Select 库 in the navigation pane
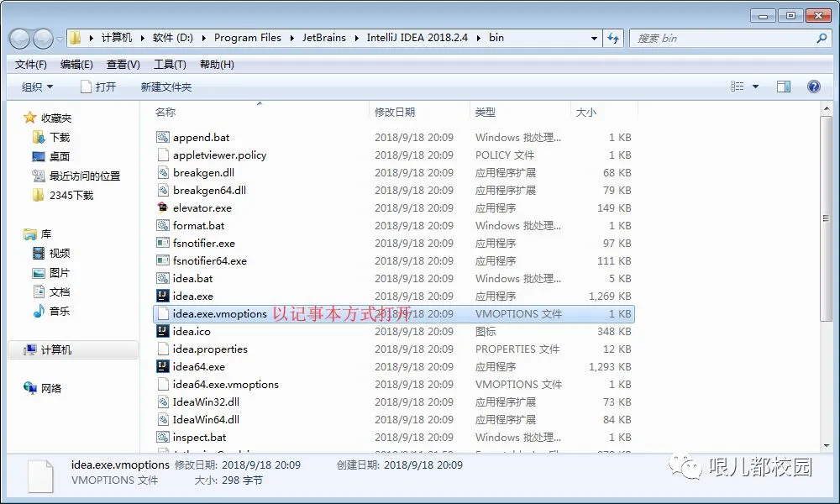This screenshot has height=504, width=840. (38, 234)
